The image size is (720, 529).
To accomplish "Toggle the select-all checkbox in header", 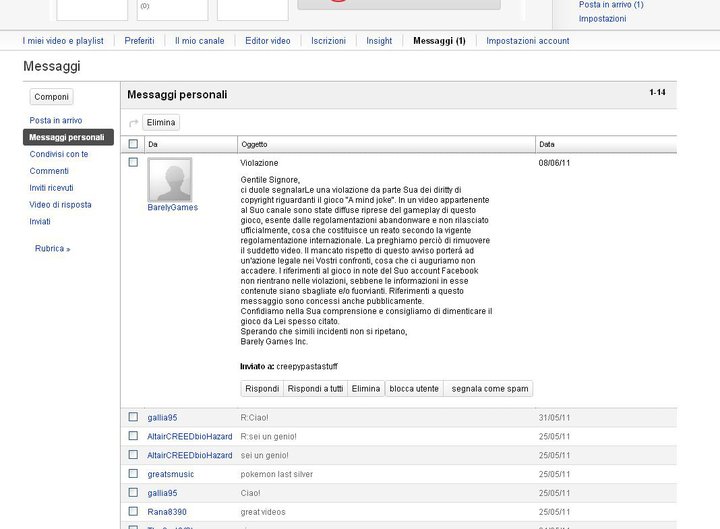I will point(133,144).
